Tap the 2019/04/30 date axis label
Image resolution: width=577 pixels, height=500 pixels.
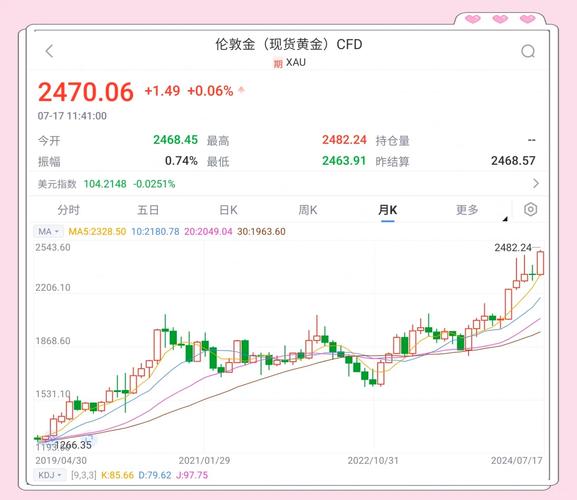click(61, 460)
